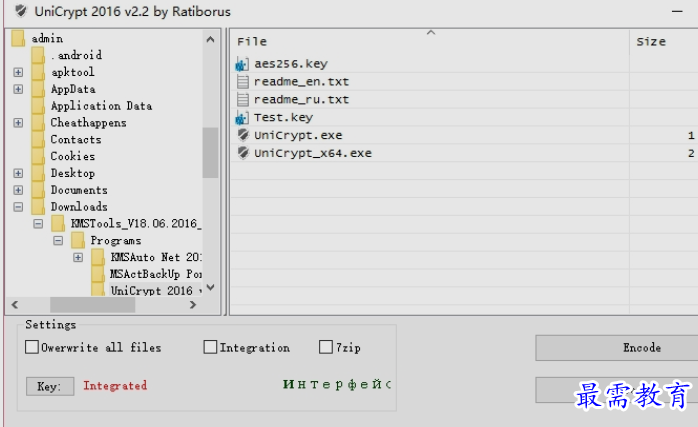This screenshot has width=698, height=427.
Task: Click the .android folder icon
Action: [38, 55]
